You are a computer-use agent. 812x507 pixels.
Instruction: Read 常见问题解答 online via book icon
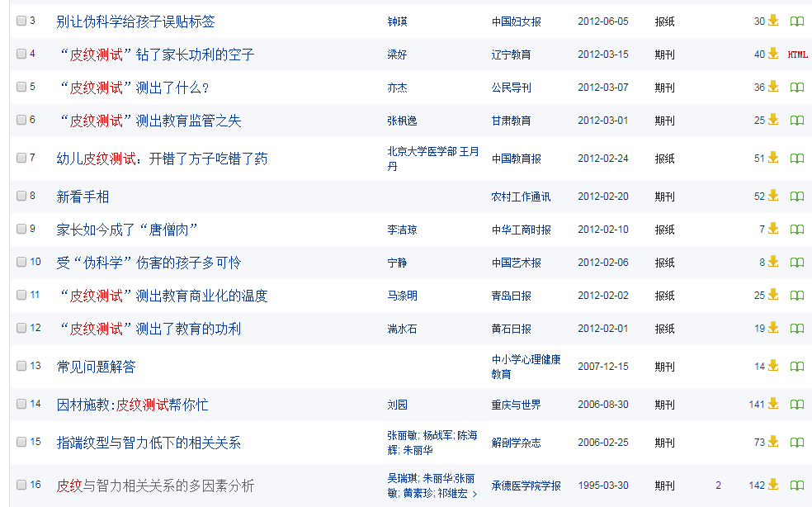click(x=797, y=367)
